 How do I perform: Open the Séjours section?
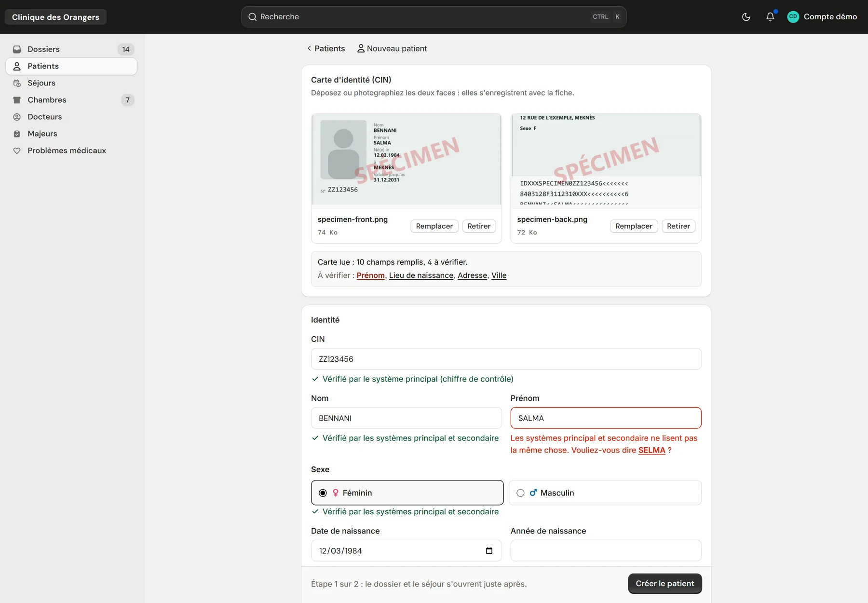[71, 83]
